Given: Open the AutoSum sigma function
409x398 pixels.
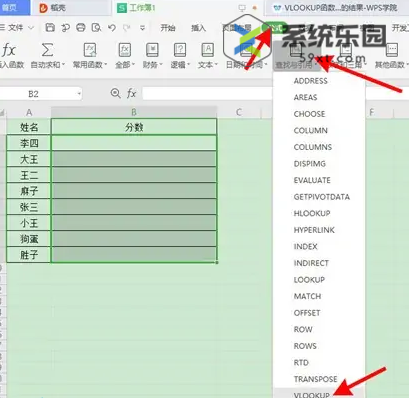Looking at the screenshot, I should pyautogui.click(x=47, y=50).
